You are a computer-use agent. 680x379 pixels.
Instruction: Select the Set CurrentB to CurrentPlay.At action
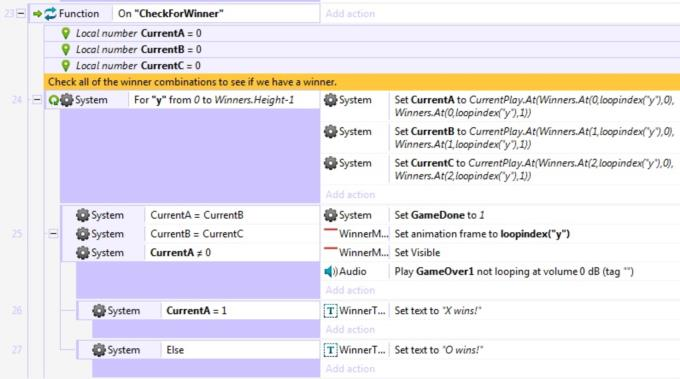pos(534,138)
